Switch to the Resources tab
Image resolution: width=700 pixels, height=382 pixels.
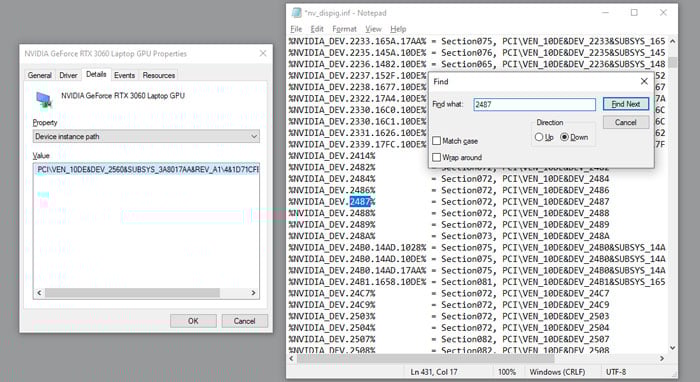(159, 75)
